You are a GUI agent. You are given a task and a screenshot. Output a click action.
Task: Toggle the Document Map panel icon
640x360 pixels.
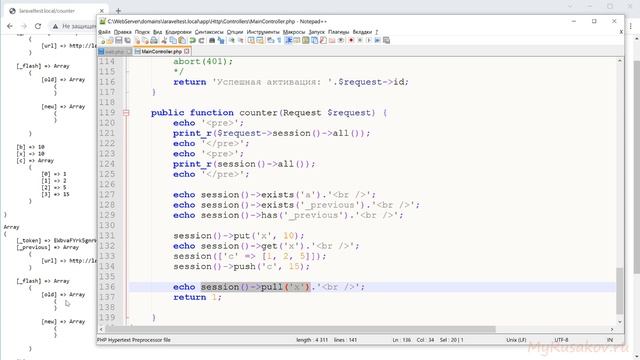tap(305, 40)
